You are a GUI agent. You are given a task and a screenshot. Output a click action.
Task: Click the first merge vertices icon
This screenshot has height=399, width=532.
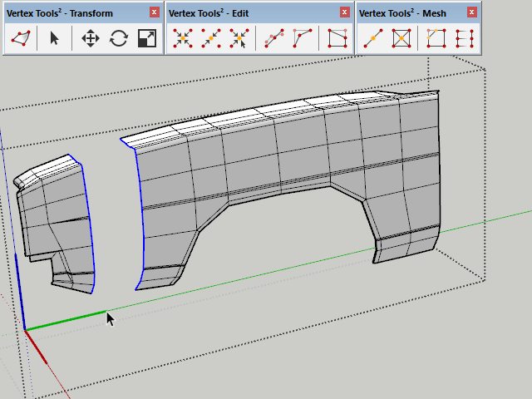point(182,38)
